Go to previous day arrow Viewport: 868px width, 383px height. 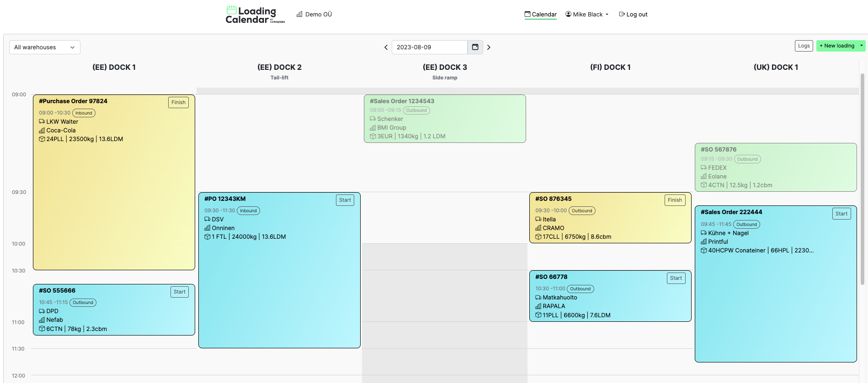coord(386,47)
